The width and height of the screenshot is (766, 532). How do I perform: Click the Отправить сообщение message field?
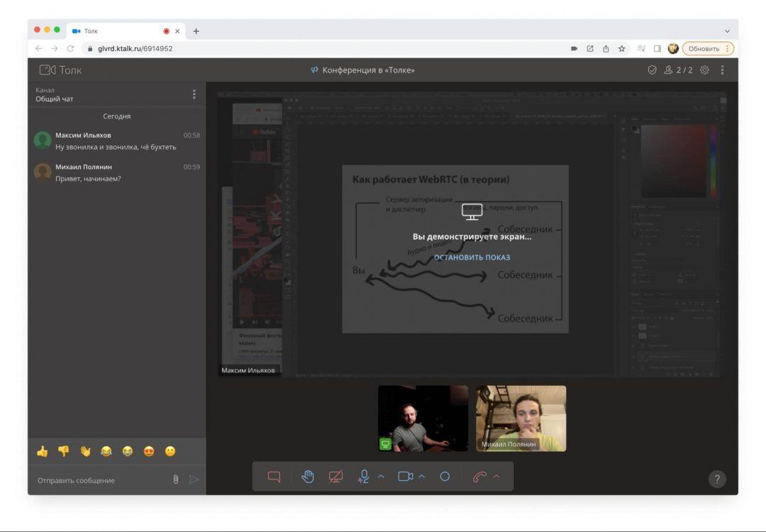pos(99,480)
